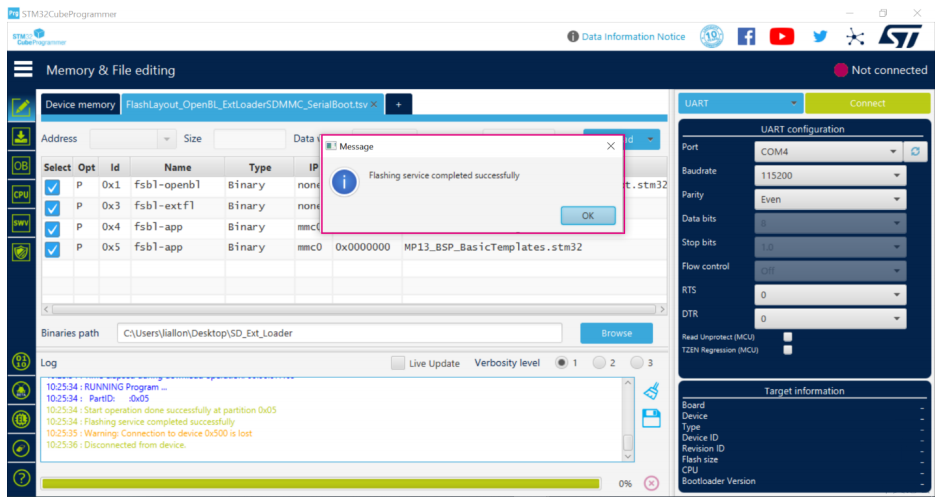Click the table horizontal scrollbar
The width and height of the screenshot is (939, 503).
354,310
